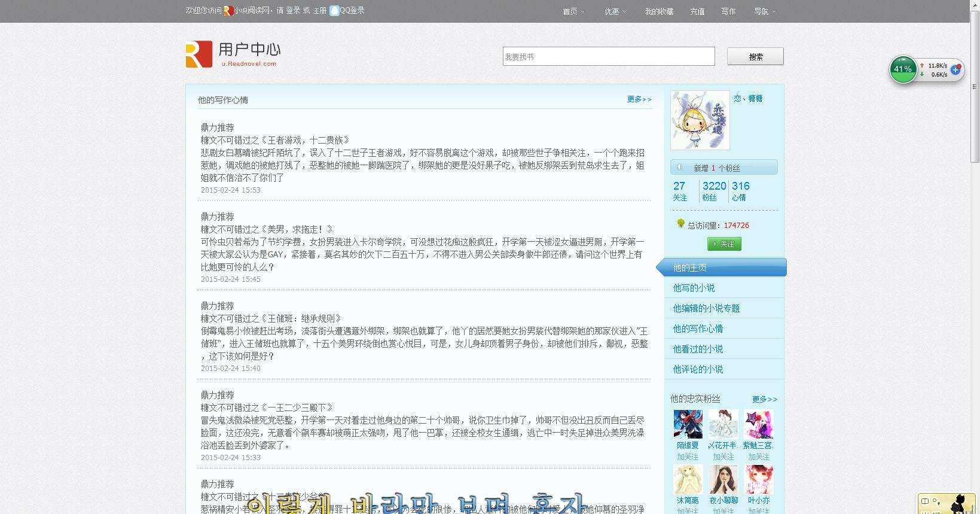Click the 搜索 button

(755, 57)
